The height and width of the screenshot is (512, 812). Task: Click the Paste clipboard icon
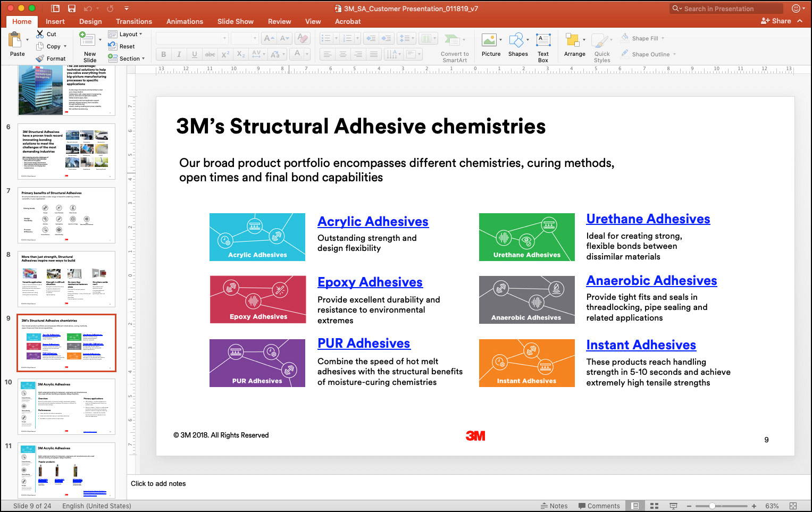click(15, 40)
